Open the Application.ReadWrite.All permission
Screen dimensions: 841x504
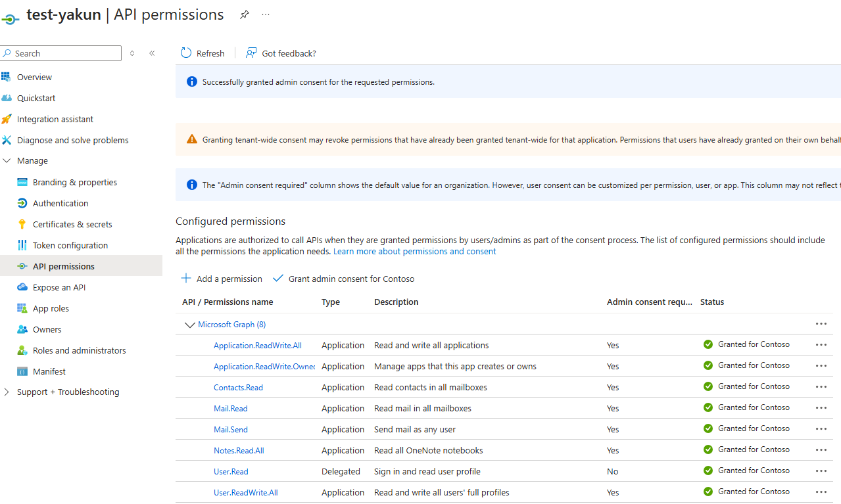(258, 346)
